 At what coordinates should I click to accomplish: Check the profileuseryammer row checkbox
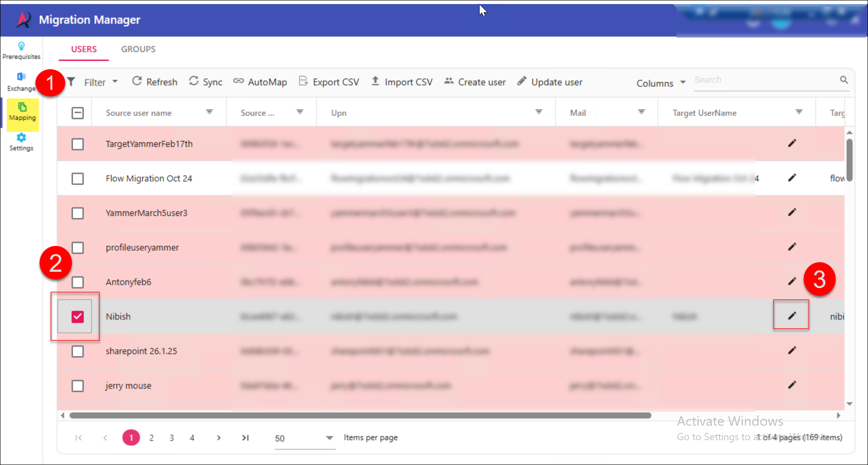78,248
